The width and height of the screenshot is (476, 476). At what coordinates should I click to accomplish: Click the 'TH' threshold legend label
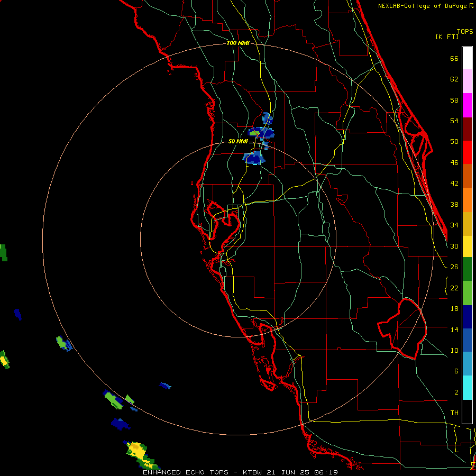click(x=454, y=413)
